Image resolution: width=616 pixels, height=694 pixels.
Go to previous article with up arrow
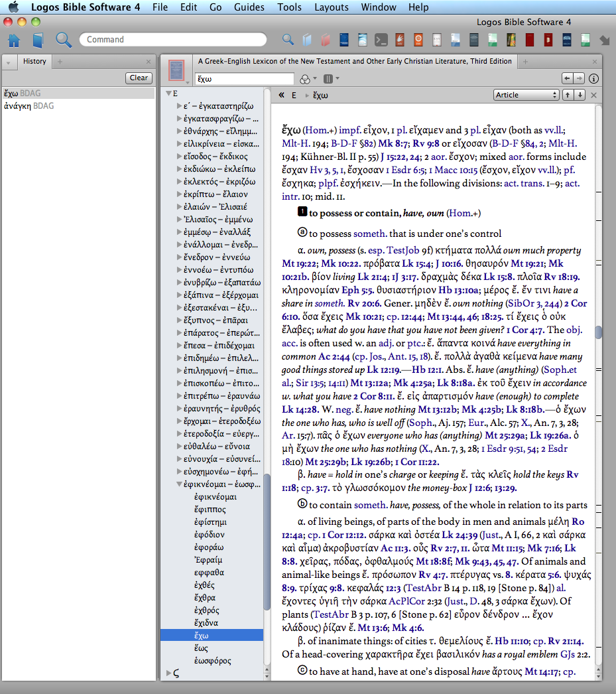(x=568, y=95)
